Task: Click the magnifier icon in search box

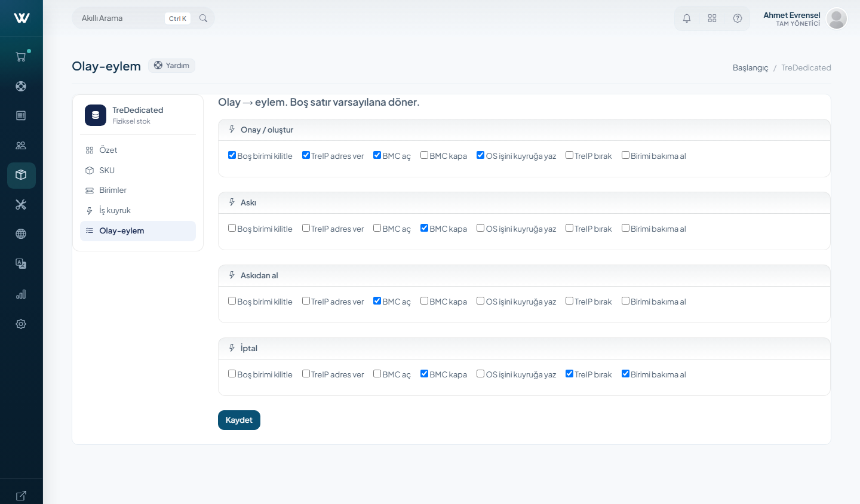Action: click(203, 19)
